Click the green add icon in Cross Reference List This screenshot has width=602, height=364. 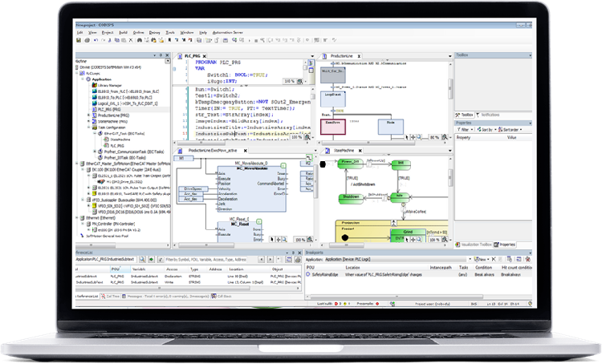coord(151,260)
